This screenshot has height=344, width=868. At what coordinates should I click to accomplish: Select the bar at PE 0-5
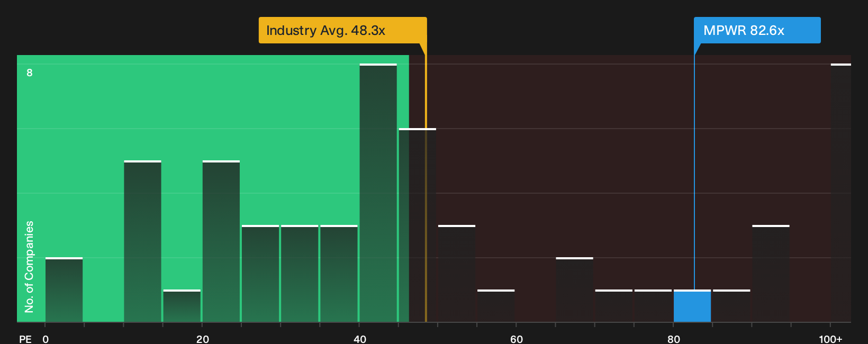point(64,289)
